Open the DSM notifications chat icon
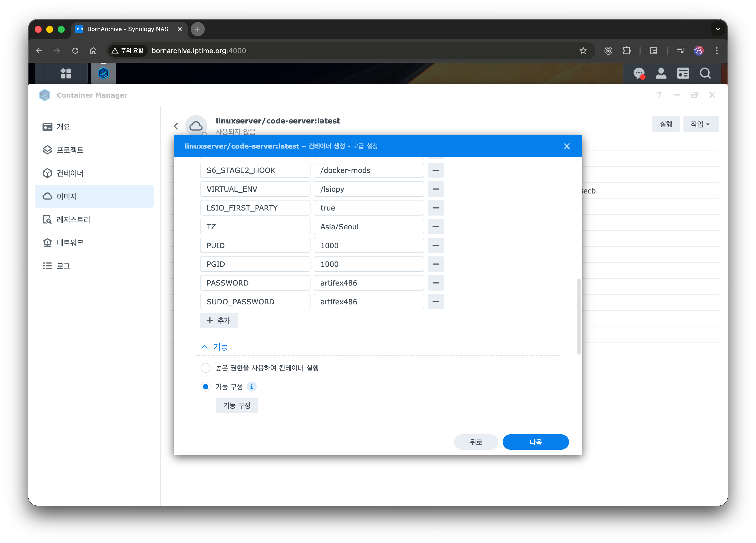The image size is (756, 543). tap(639, 73)
